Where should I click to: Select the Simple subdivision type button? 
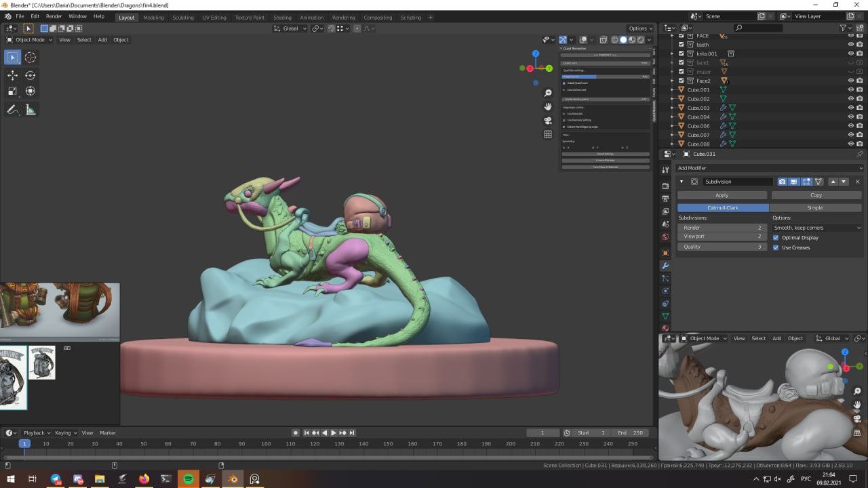tap(814, 208)
